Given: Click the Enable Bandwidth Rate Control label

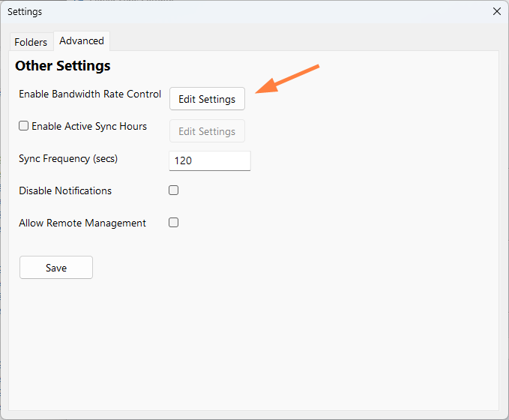Looking at the screenshot, I should [90, 94].
